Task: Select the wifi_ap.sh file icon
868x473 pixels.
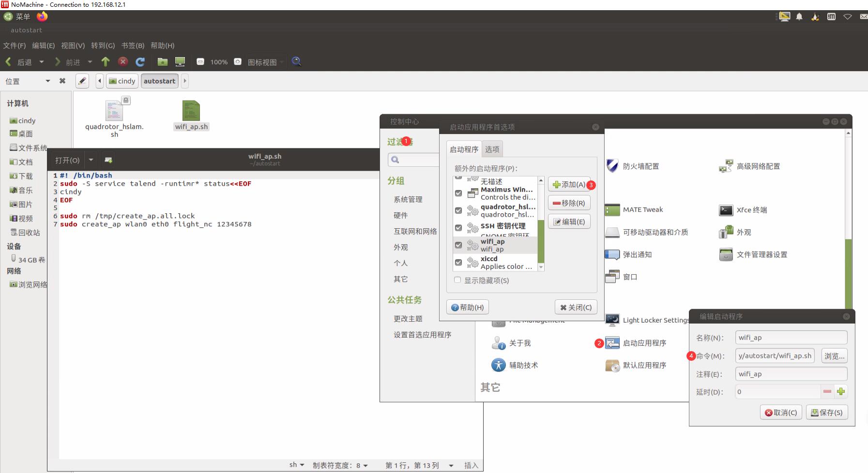Action: point(191,110)
